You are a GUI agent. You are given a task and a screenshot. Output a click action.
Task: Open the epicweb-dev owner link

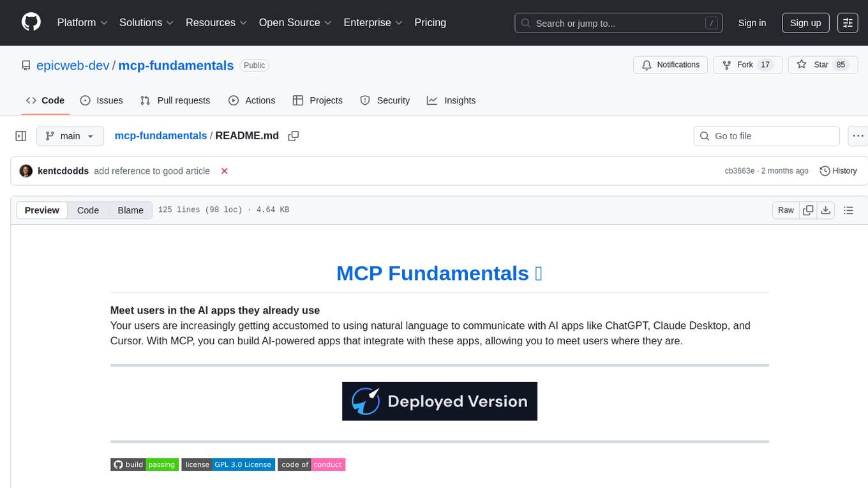[73, 65]
